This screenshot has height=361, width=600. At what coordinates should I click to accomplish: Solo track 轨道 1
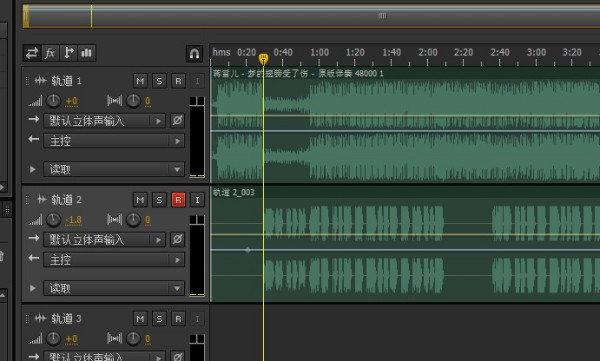tap(159, 81)
